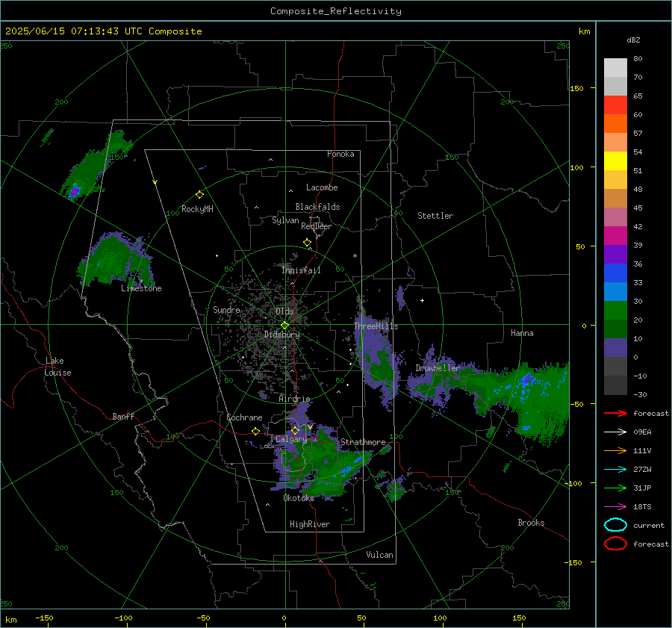672x628 pixels.
Task: Click the yellow diamond marker above Calgary
Action: (295, 430)
